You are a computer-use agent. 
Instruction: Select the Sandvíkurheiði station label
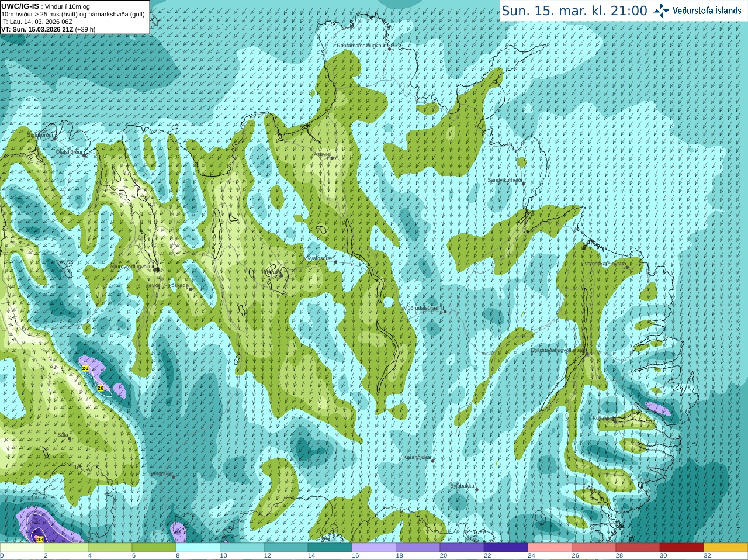point(504,181)
